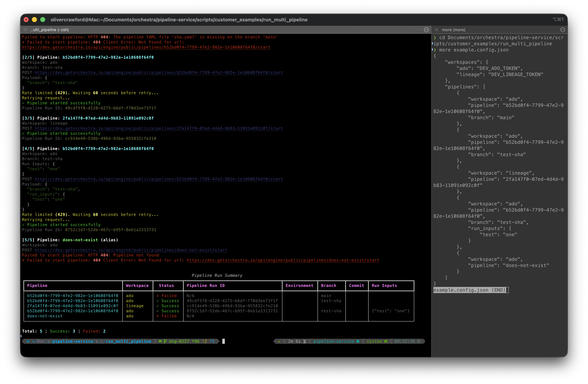Image resolution: width=588 pixels, height=384 pixels.
Task: Click the green checkmark status icon
Action: click(279, 341)
